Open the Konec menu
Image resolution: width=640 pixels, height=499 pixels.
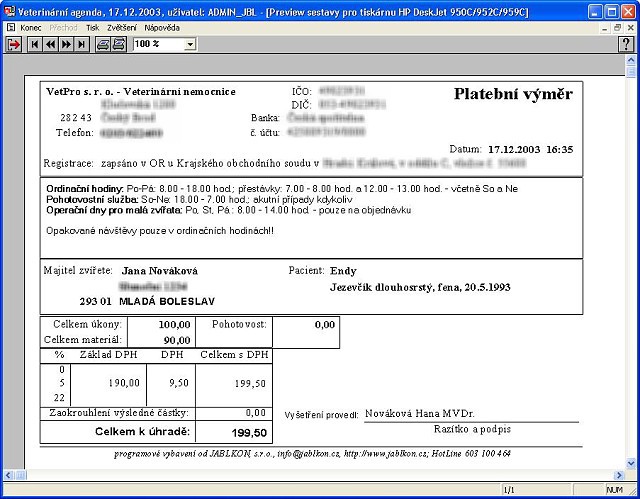point(31,28)
